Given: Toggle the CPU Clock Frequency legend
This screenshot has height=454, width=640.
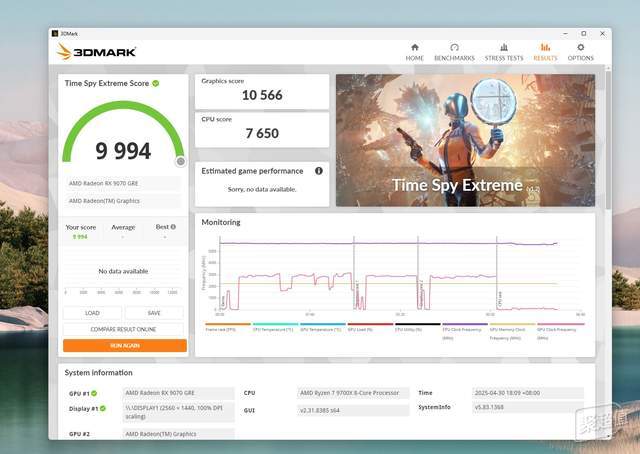Looking at the screenshot, I should pyautogui.click(x=465, y=331).
